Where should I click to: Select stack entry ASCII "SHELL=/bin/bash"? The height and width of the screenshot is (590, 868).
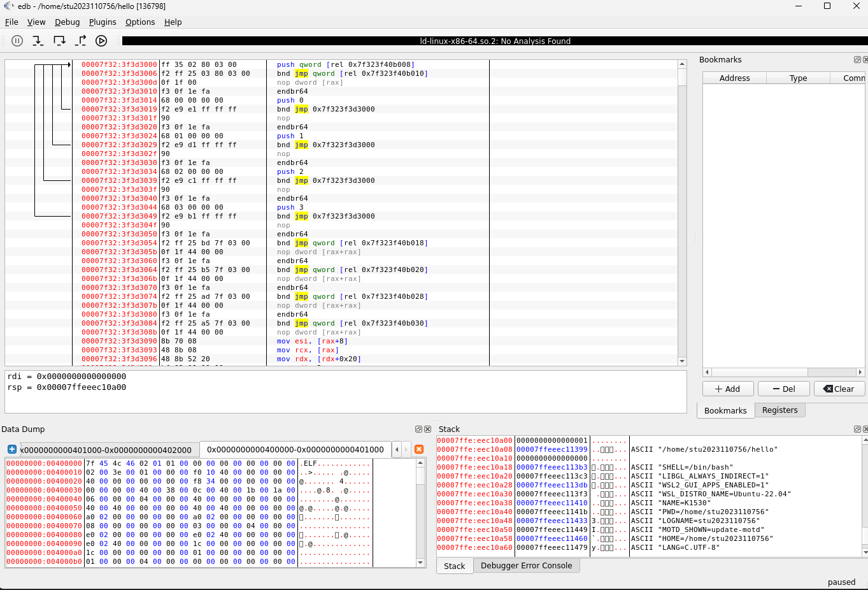pos(649,467)
